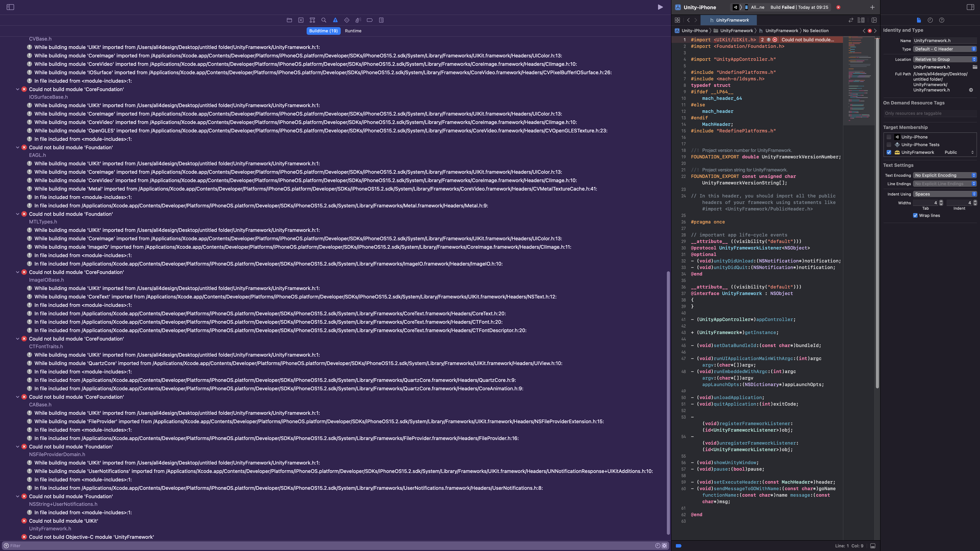The height and width of the screenshot is (551, 980).
Task: Open the Project navigator folder icon
Action: click(x=289, y=20)
